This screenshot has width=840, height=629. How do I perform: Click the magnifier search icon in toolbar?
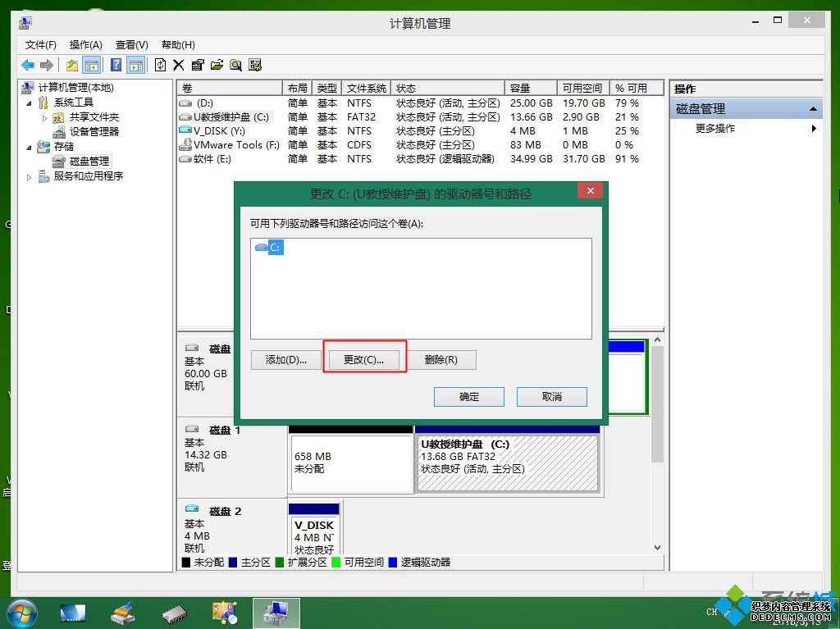pos(235,66)
